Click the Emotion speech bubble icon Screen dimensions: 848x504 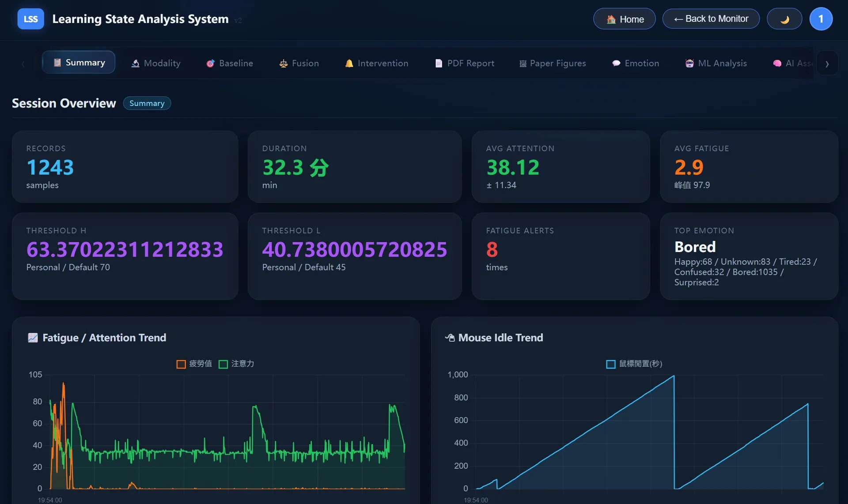click(x=616, y=64)
